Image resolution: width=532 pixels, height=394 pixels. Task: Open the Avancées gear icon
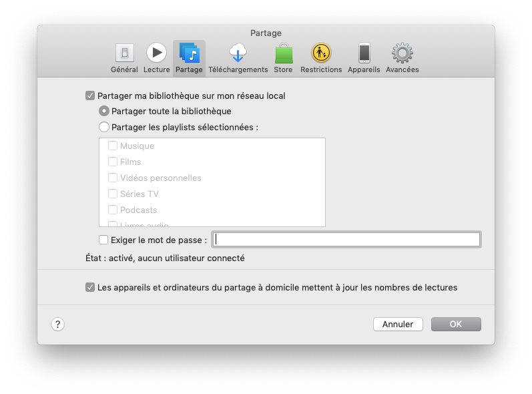pos(403,53)
